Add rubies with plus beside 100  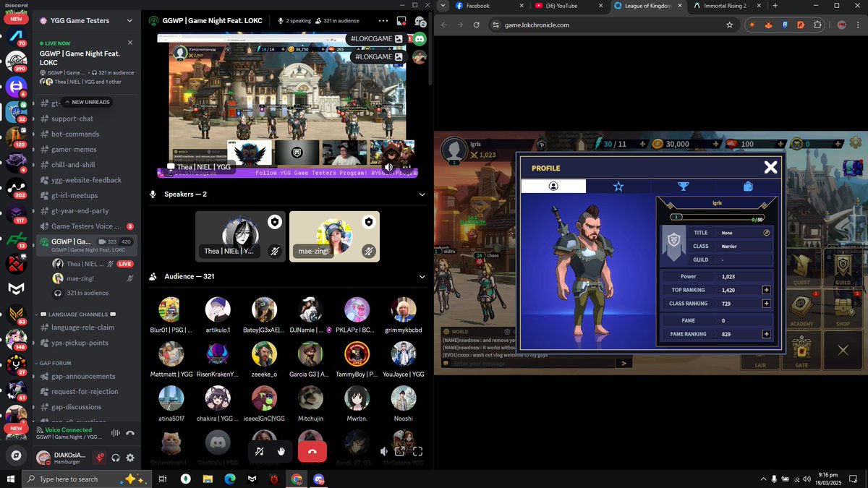(779, 144)
